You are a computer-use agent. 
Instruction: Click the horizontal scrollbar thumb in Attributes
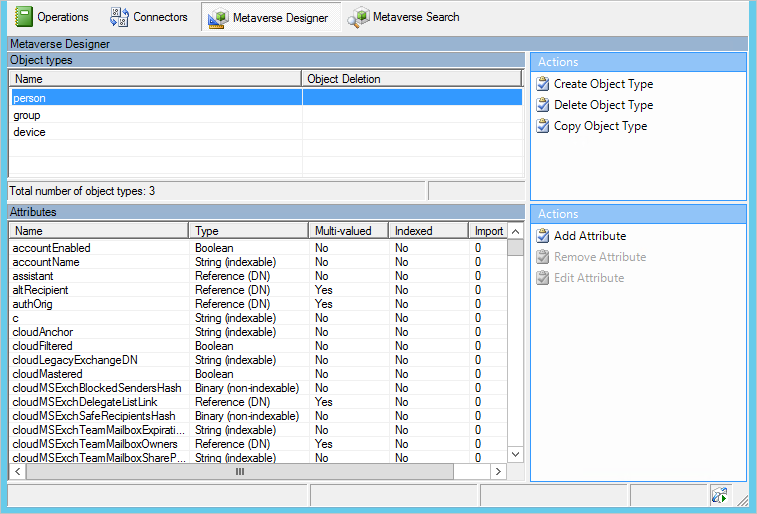[239, 472]
